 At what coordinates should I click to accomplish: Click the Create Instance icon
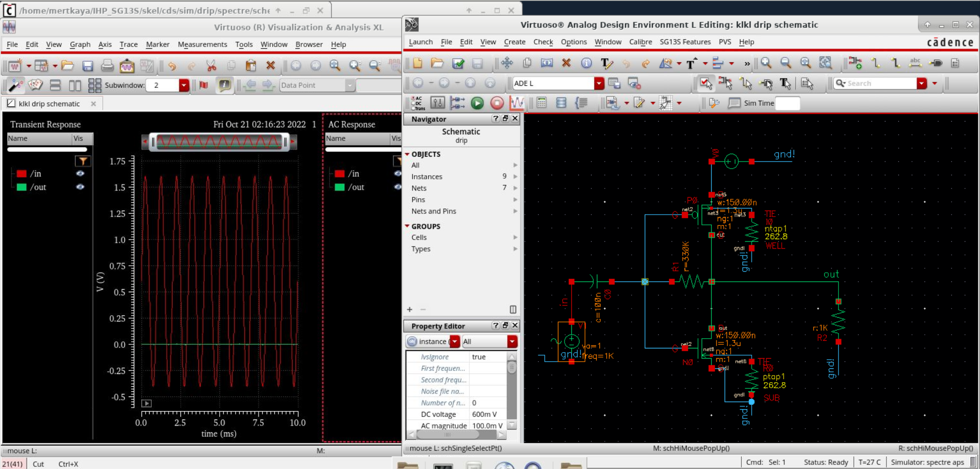(855, 63)
